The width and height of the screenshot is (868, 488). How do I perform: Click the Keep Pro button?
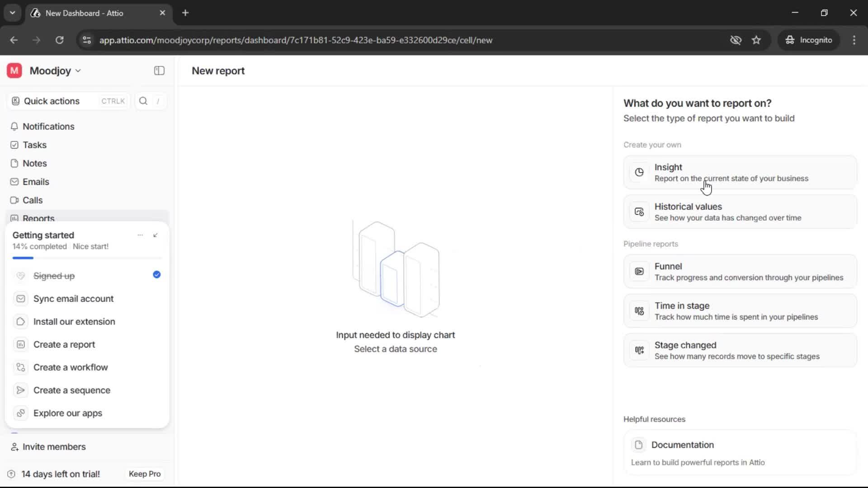[144, 474]
